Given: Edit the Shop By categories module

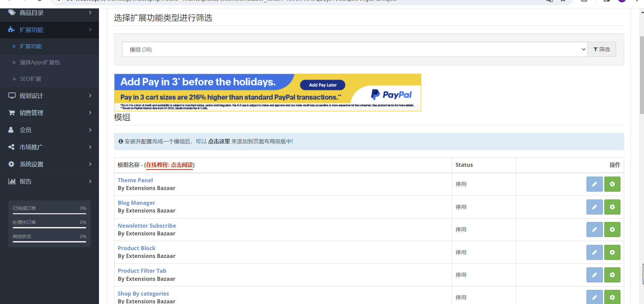Looking at the screenshot, I should point(595,297).
